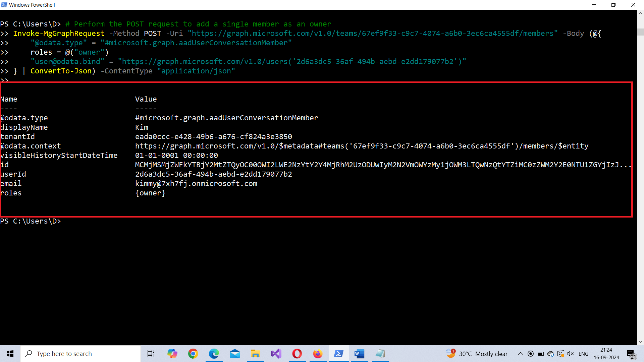
Task: Switch to Microsoft Word on the taskbar
Action: click(359, 354)
